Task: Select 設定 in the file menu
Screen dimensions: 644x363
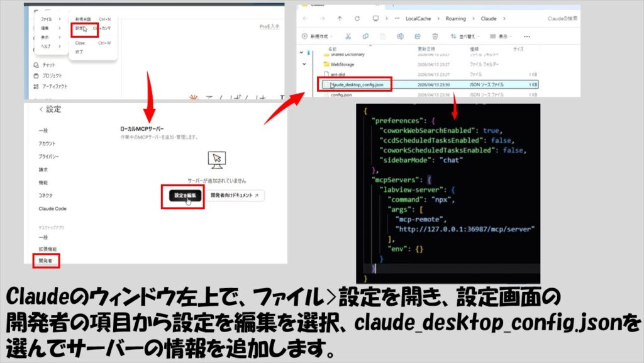Action: pyautogui.click(x=80, y=29)
